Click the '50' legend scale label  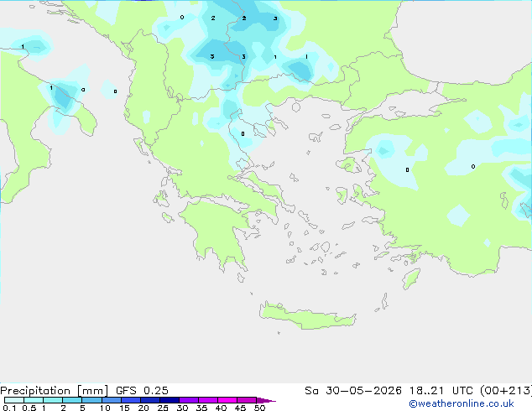(259, 408)
